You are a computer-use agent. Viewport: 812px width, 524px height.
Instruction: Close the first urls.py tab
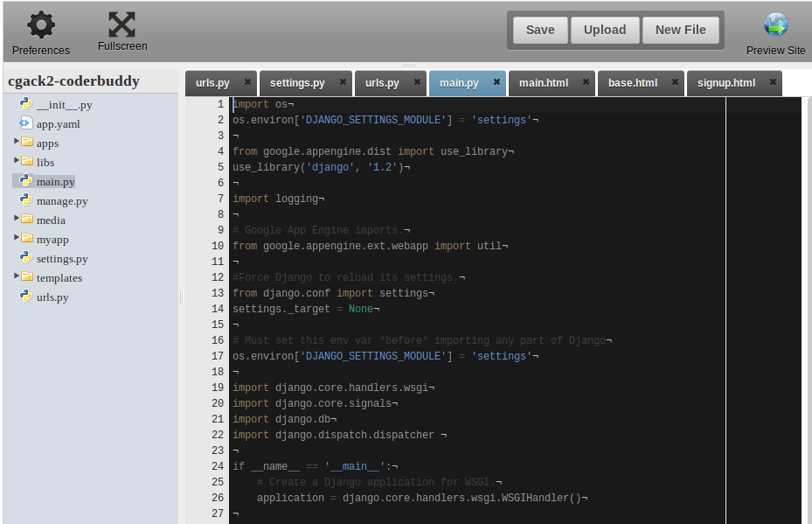click(x=247, y=82)
